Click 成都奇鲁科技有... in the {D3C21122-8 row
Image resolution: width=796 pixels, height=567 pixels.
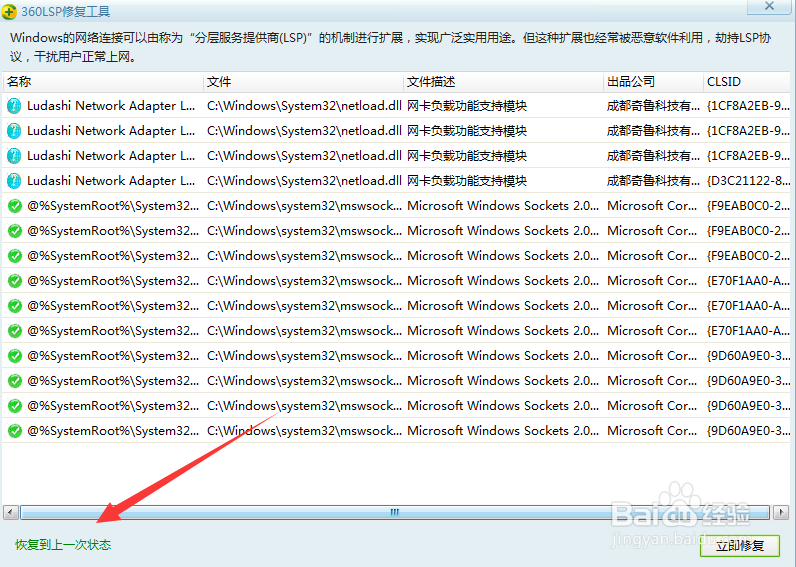pos(653,181)
